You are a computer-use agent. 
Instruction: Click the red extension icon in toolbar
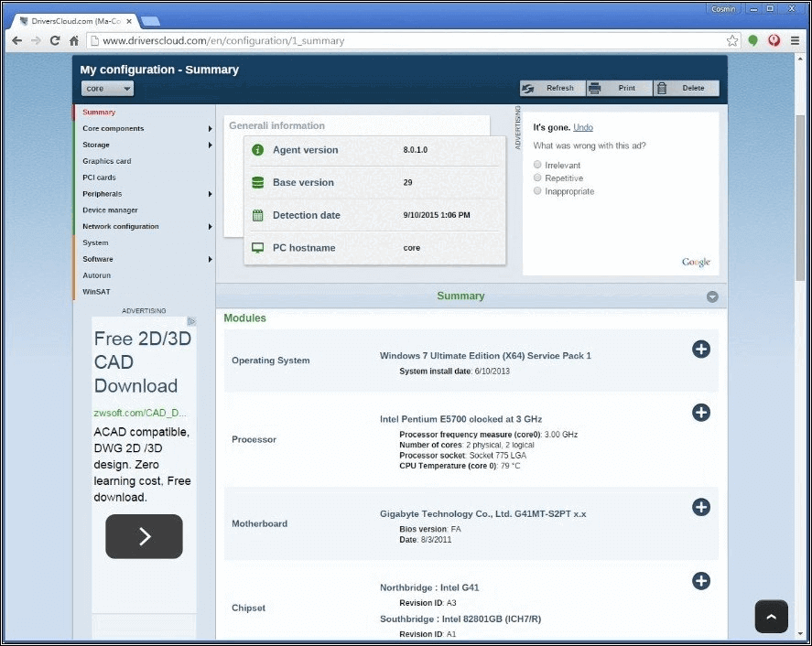774,40
